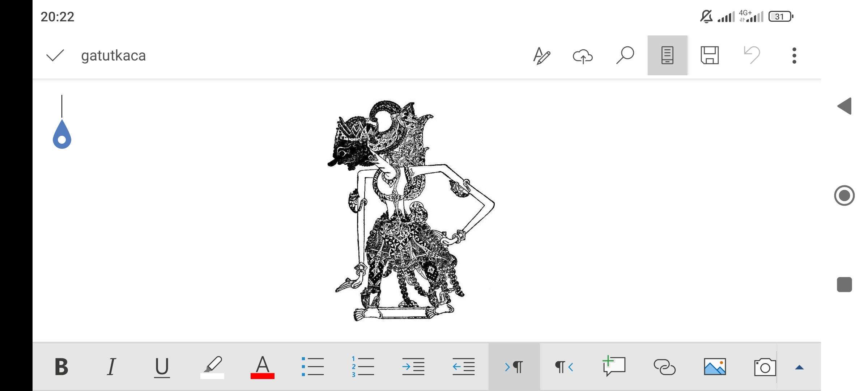
Task: Tap the Android recent apps square button
Action: click(844, 285)
